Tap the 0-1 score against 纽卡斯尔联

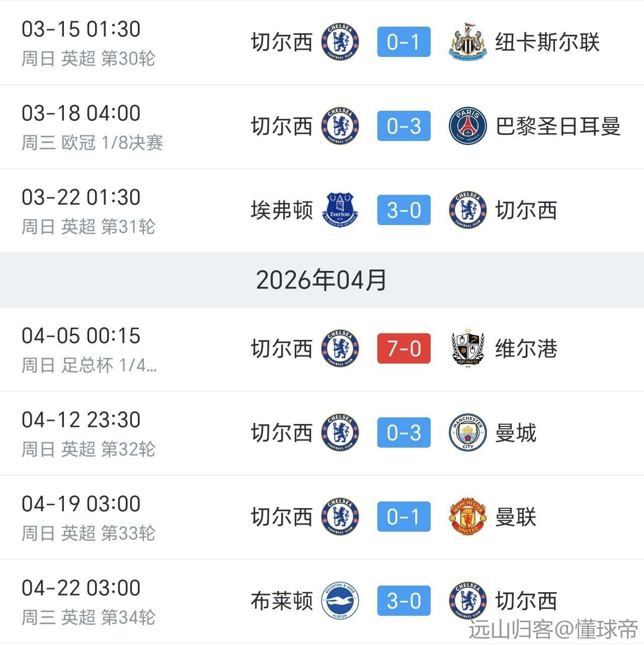404,42
